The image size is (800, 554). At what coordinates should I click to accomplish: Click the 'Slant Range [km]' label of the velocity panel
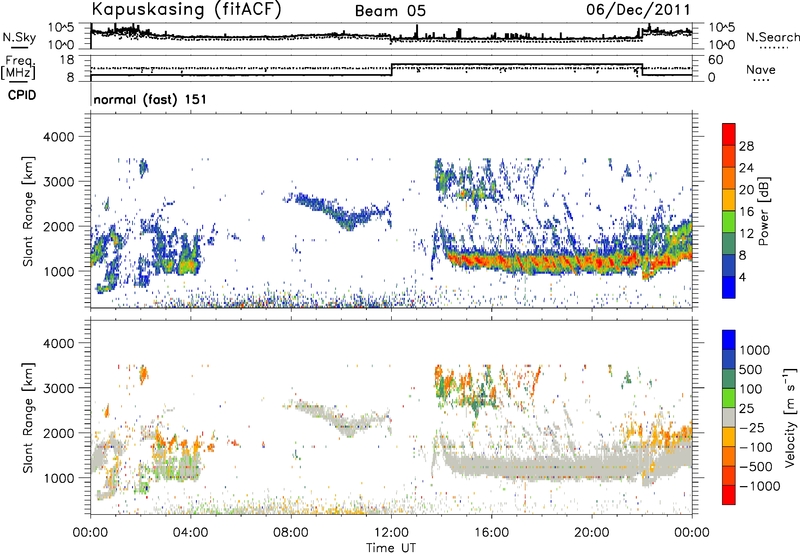[x=28, y=417]
